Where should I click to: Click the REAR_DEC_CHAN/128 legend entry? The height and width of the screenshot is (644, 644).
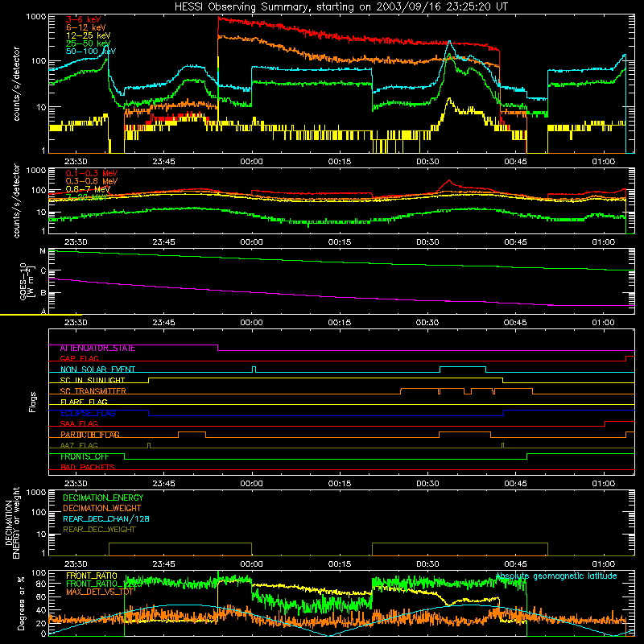click(106, 518)
